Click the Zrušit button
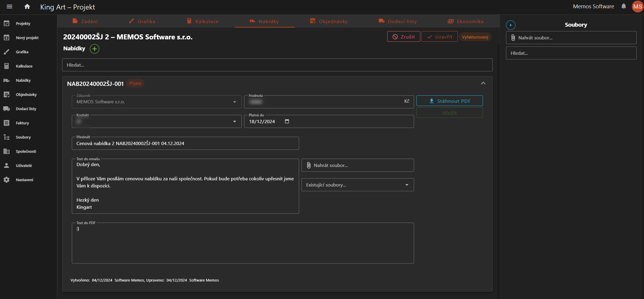This screenshot has height=299, width=644. pos(403,37)
